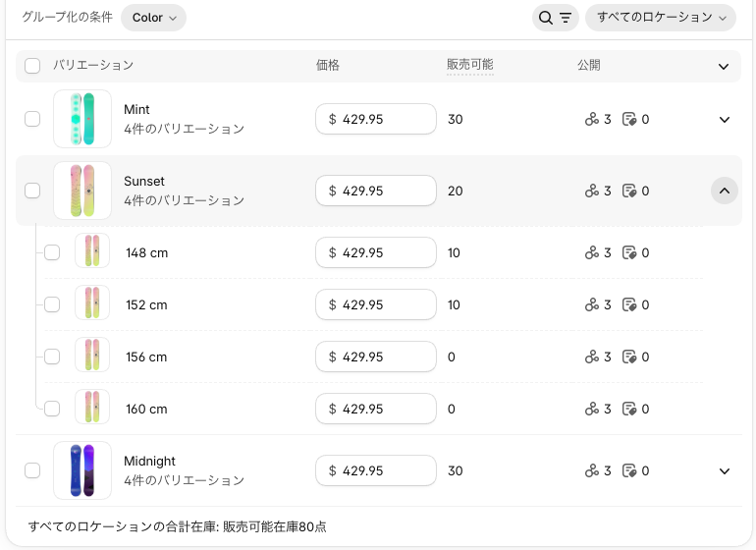
Task: Click catalogs icon in 148 cm row
Action: 629,252
